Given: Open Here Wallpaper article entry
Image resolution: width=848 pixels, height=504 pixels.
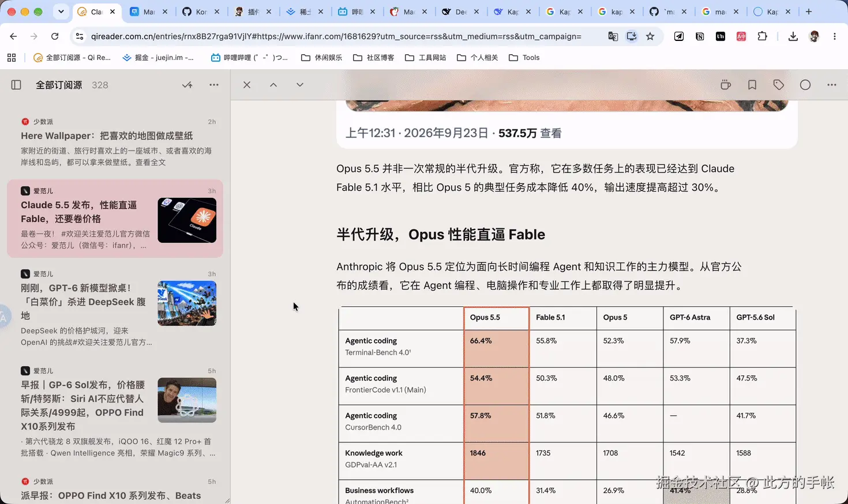Looking at the screenshot, I should pos(115,142).
